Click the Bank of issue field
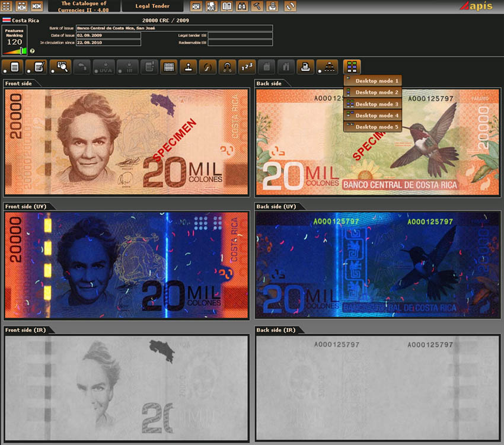The width and height of the screenshot is (504, 445). pyautogui.click(x=174, y=28)
